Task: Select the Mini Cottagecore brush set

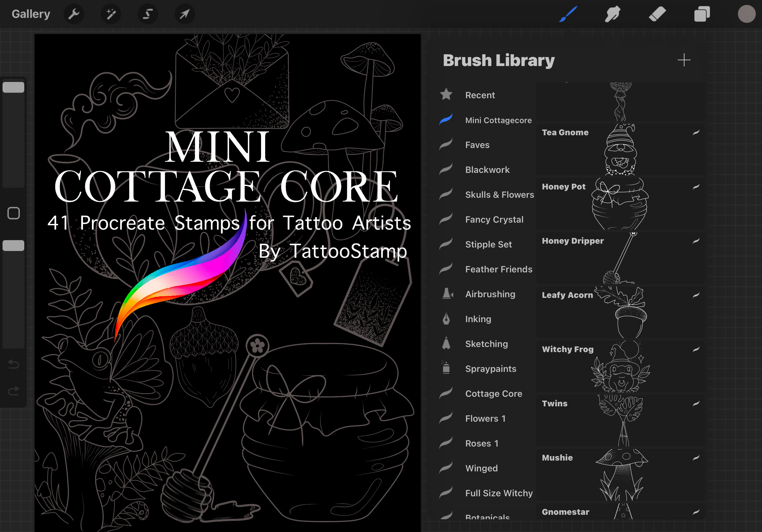Action: pyautogui.click(x=498, y=120)
